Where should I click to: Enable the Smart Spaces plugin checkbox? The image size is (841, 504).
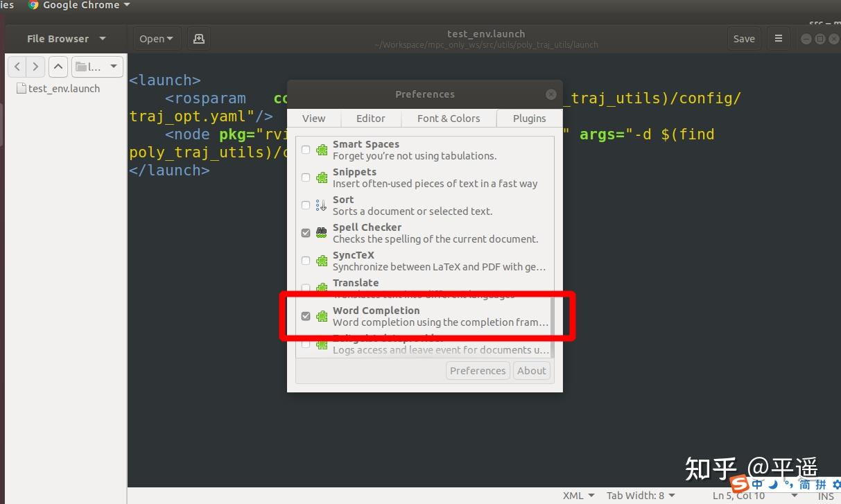coord(306,150)
